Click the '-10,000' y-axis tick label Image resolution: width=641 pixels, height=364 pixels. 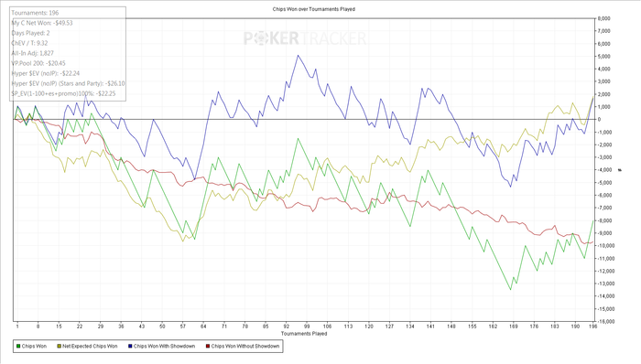tap(606, 246)
